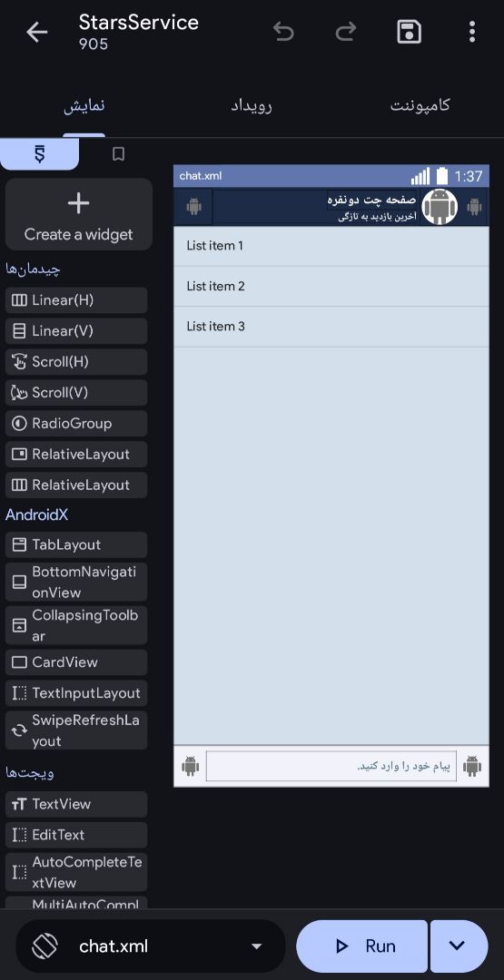504x980 pixels.
Task: Select the CardView widget
Action: pyautogui.click(x=76, y=662)
